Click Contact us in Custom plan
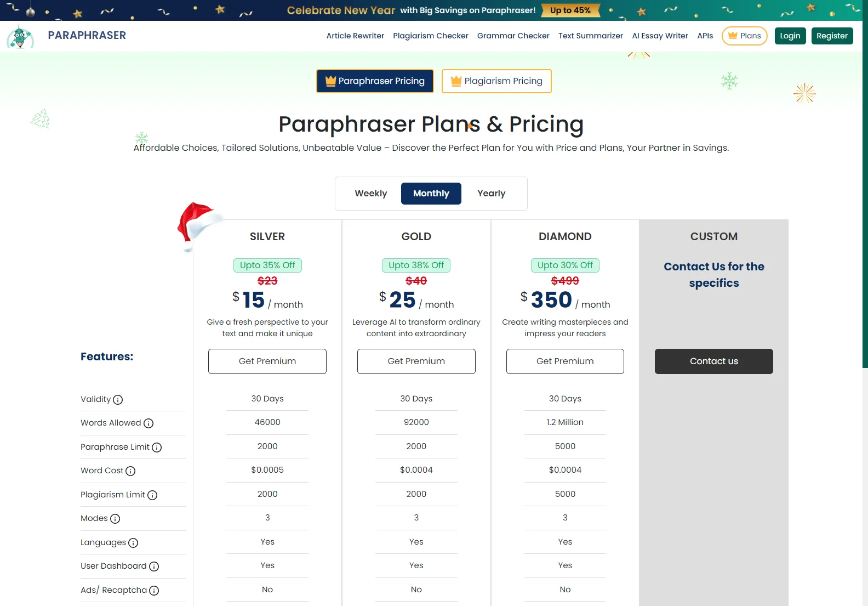The width and height of the screenshot is (868, 606). [714, 361]
